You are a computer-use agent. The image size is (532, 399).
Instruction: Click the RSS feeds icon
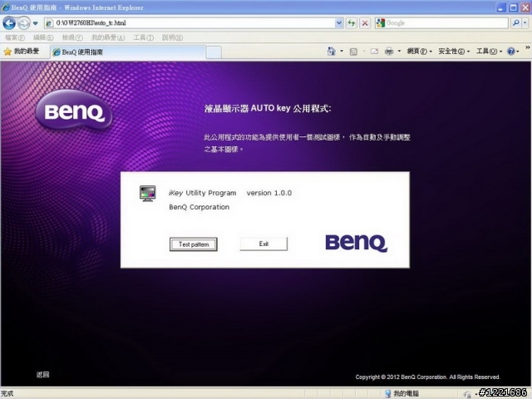point(353,52)
